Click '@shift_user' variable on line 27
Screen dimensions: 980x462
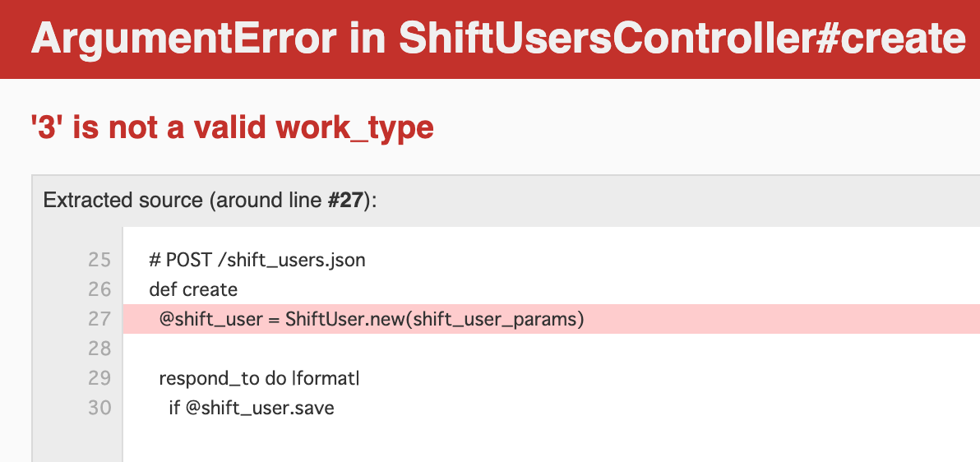coord(210,320)
